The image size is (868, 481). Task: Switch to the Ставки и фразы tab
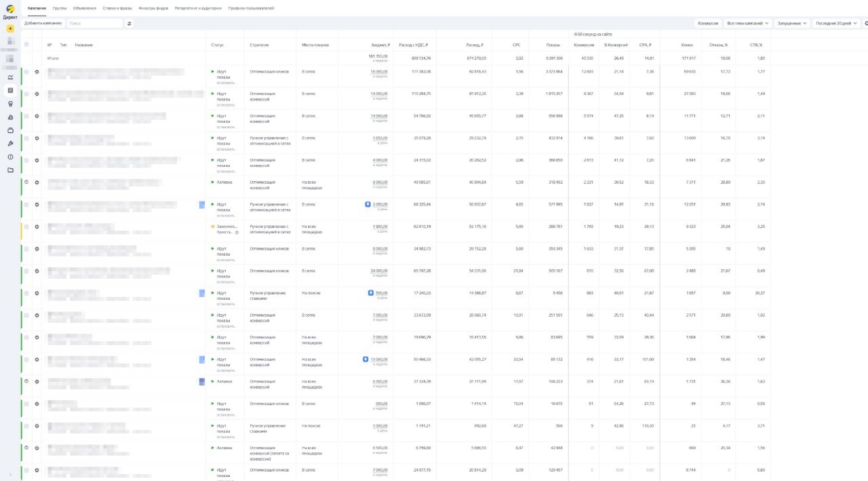click(x=117, y=8)
